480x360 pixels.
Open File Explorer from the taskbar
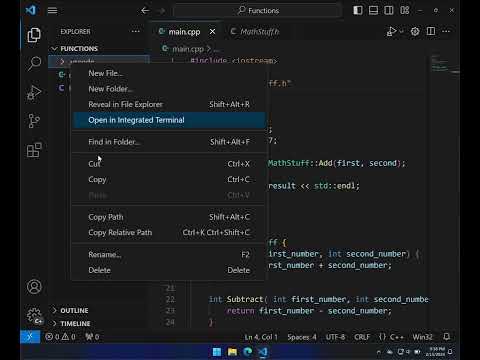coord(232,352)
